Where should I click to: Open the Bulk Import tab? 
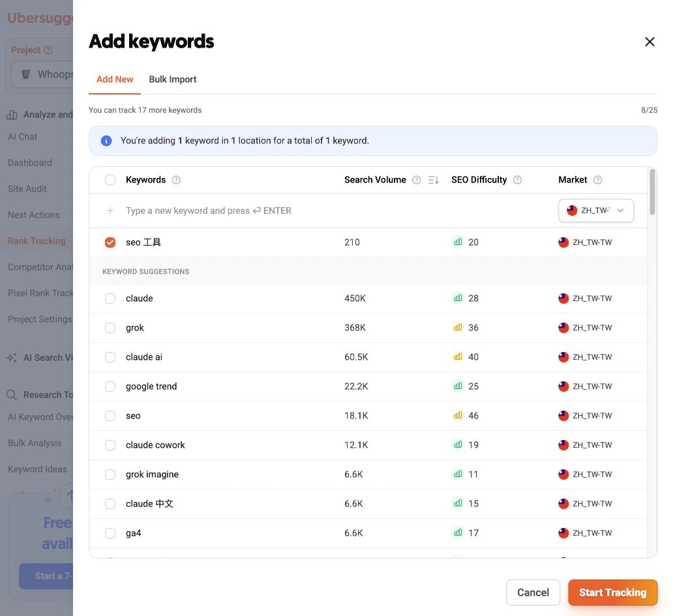tap(173, 80)
